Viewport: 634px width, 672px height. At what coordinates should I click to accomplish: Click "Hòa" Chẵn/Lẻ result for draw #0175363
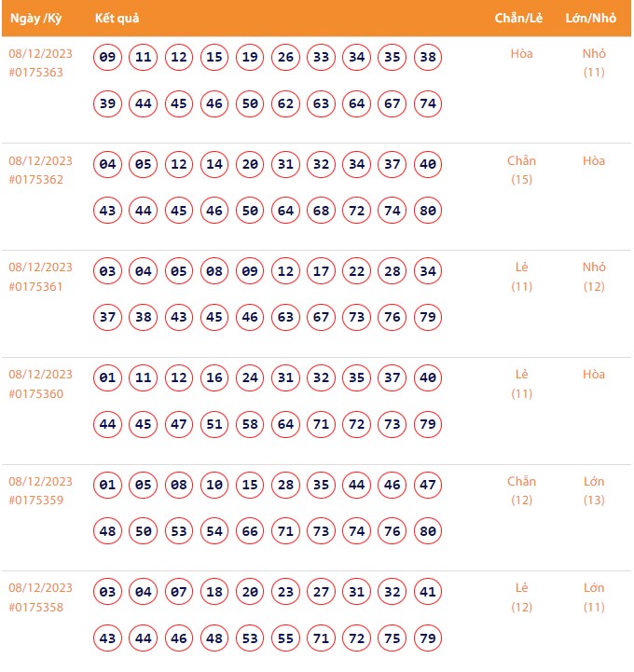[522, 53]
